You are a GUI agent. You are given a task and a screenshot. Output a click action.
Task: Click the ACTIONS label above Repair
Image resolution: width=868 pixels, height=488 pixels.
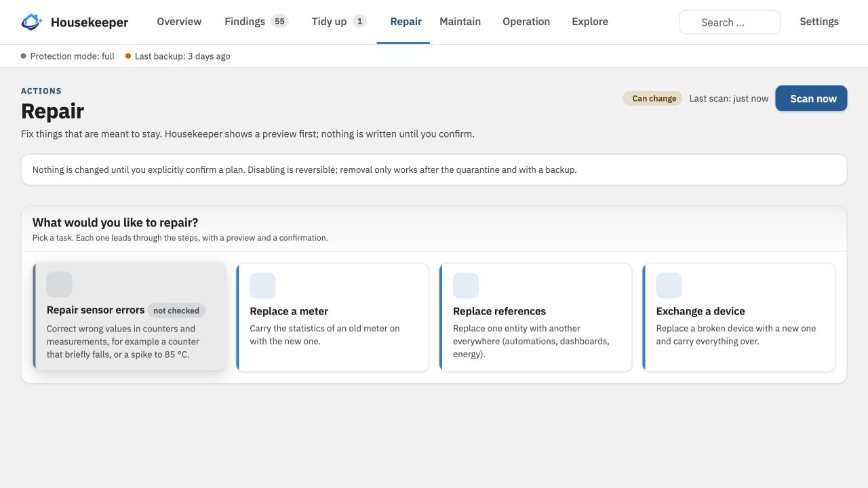41,91
